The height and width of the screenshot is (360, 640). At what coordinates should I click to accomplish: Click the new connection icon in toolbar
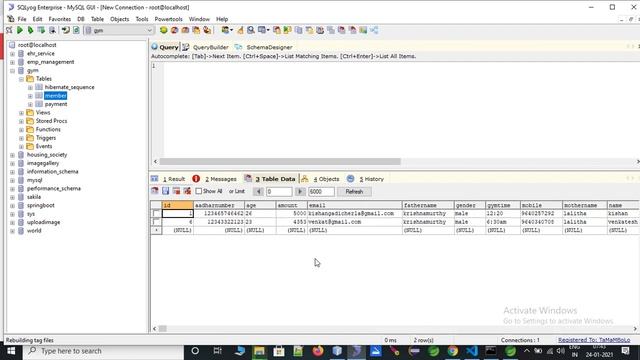click(x=9, y=30)
